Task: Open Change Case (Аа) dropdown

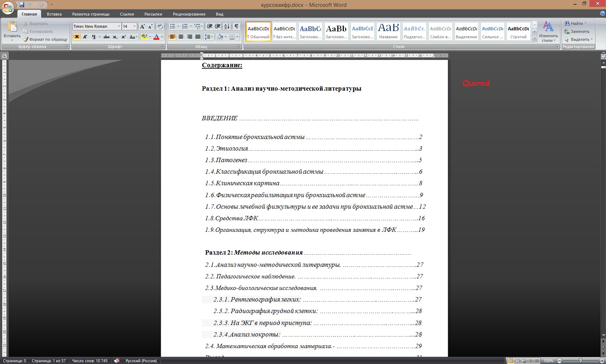Action: coord(133,37)
